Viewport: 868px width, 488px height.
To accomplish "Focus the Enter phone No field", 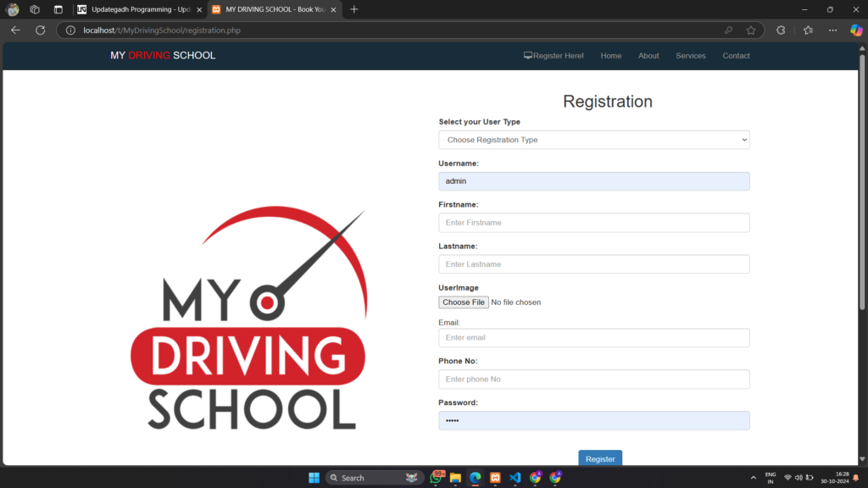I will (594, 380).
